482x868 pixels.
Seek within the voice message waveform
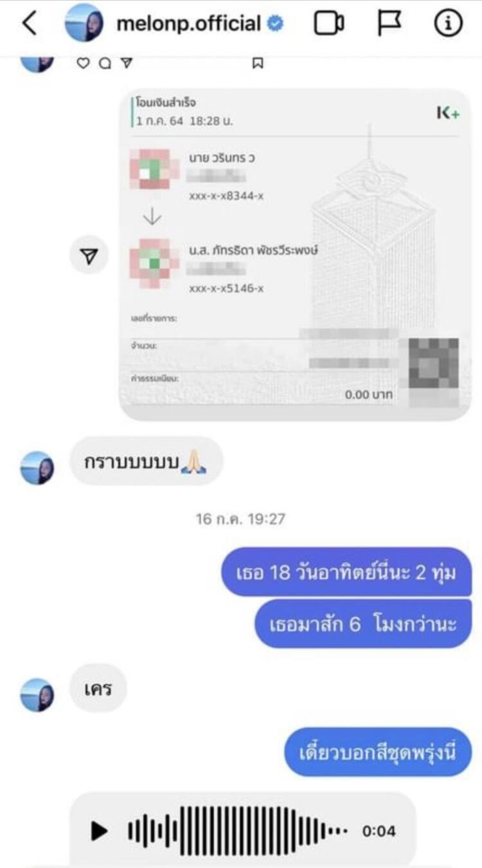[238, 831]
